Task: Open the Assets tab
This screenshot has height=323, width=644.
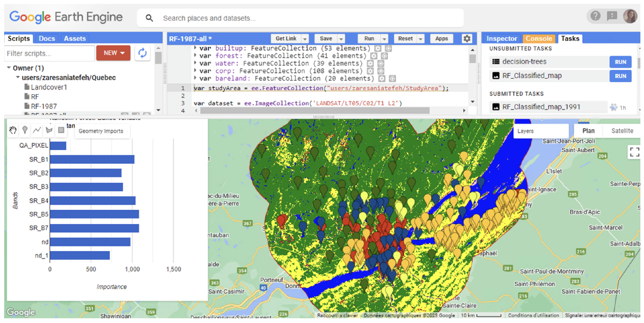Action: tap(74, 39)
